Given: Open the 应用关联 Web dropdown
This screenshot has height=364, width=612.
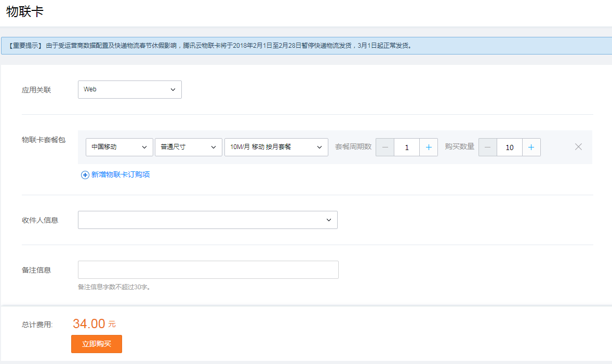Looking at the screenshot, I should click(129, 89).
